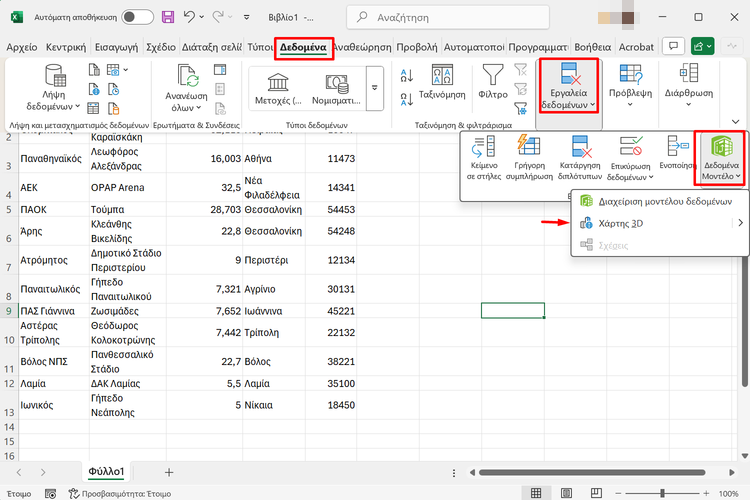
Task: Click the zoom in plus button
Action: point(706,493)
